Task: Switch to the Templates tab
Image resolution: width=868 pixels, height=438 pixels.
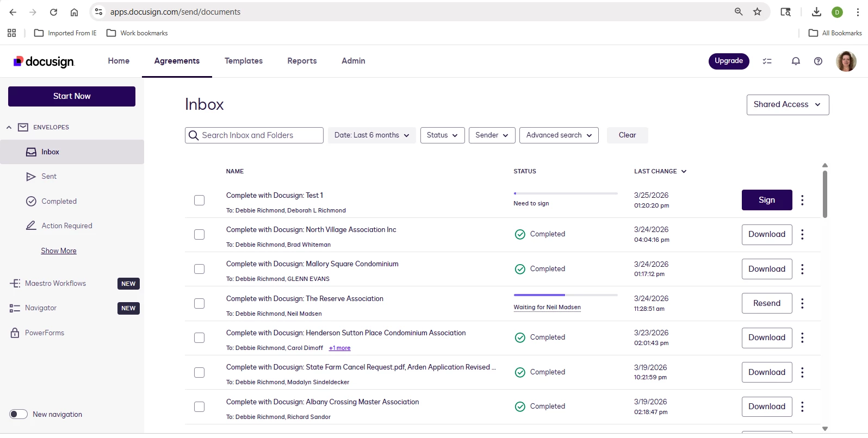Action: point(244,61)
